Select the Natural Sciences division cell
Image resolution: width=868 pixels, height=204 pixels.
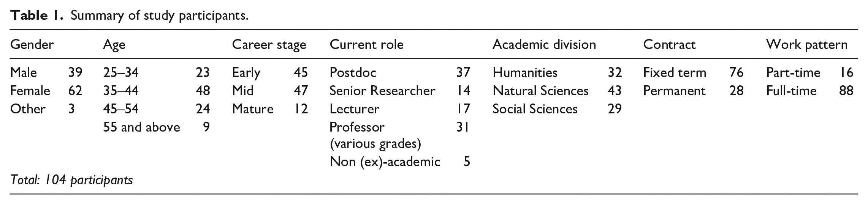tap(540, 91)
